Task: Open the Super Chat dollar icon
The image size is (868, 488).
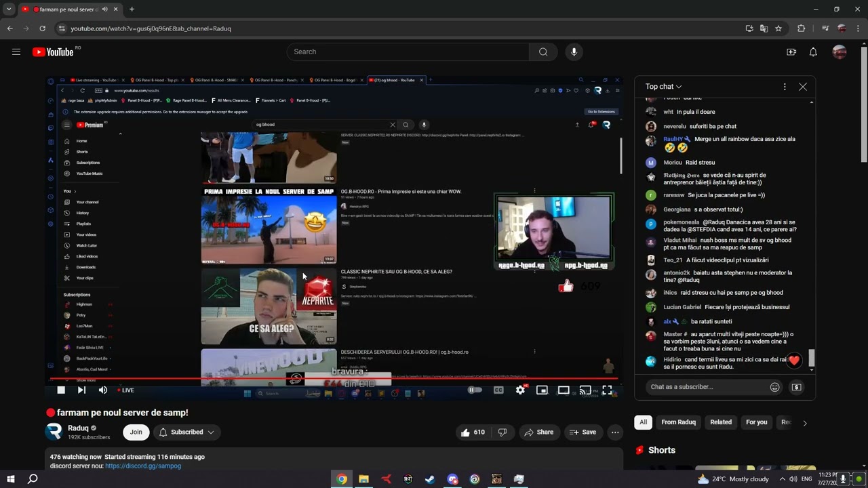Action: tap(797, 387)
